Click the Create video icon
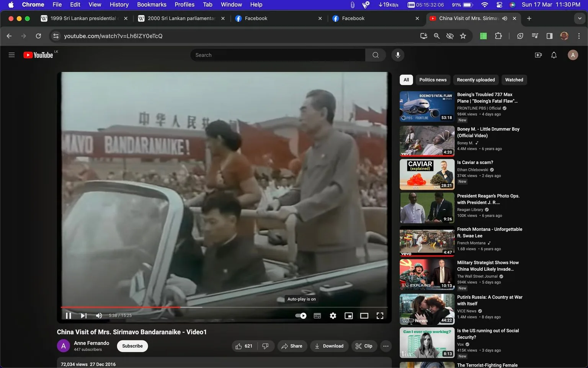The width and height of the screenshot is (588, 368). (x=538, y=55)
